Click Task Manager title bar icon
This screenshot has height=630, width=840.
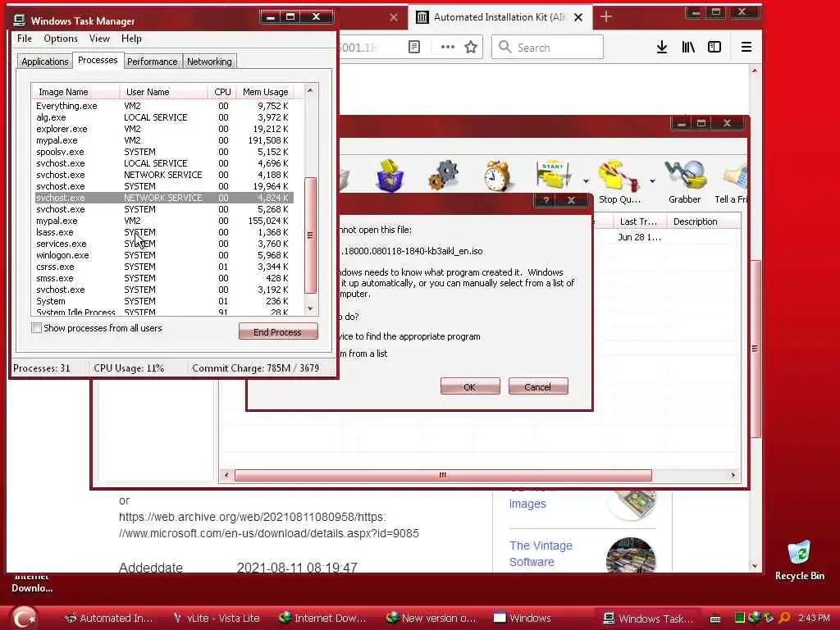(20, 21)
